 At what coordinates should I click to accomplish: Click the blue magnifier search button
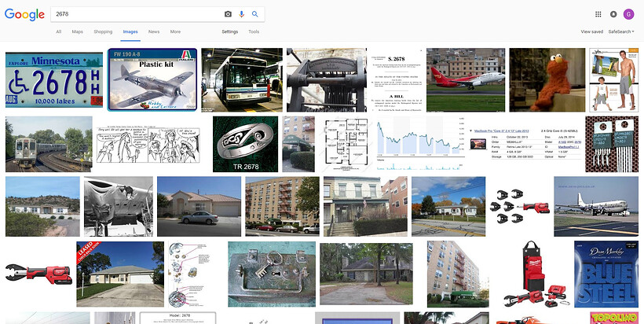pos(255,14)
